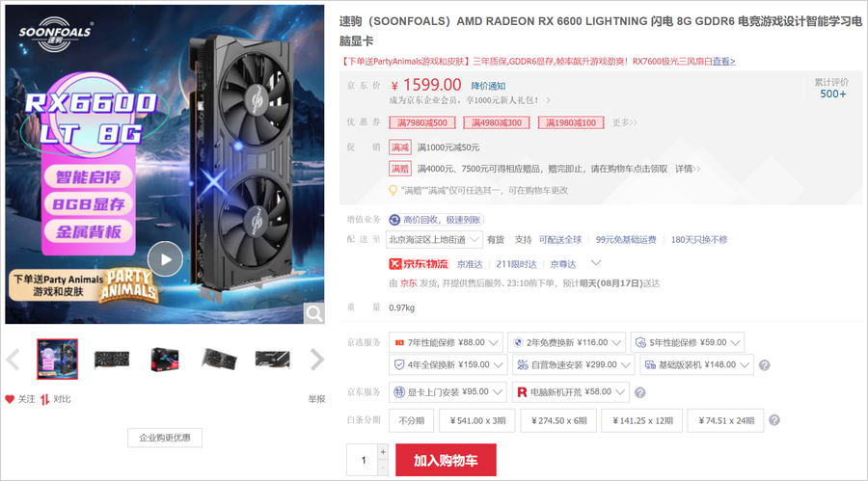The image size is (868, 481).
Task: Increase quantity with the plus stepper
Action: pyautogui.click(x=383, y=452)
